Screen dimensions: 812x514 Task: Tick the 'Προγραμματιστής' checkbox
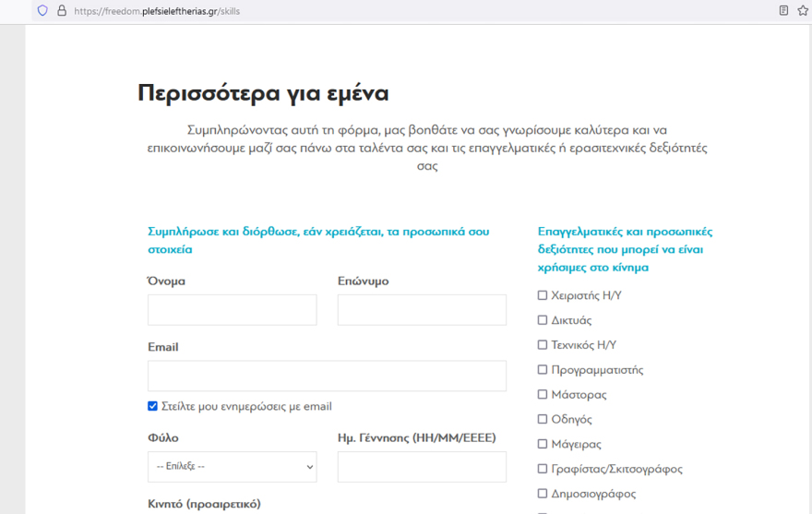543,370
